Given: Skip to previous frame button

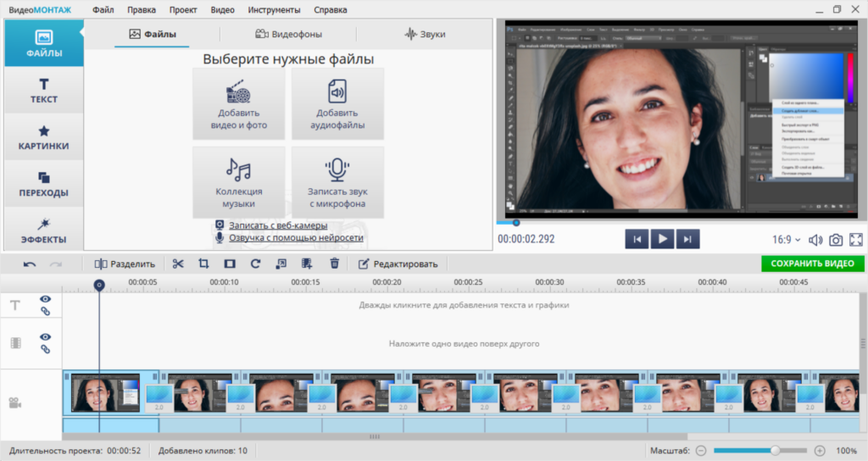Looking at the screenshot, I should pos(637,239).
